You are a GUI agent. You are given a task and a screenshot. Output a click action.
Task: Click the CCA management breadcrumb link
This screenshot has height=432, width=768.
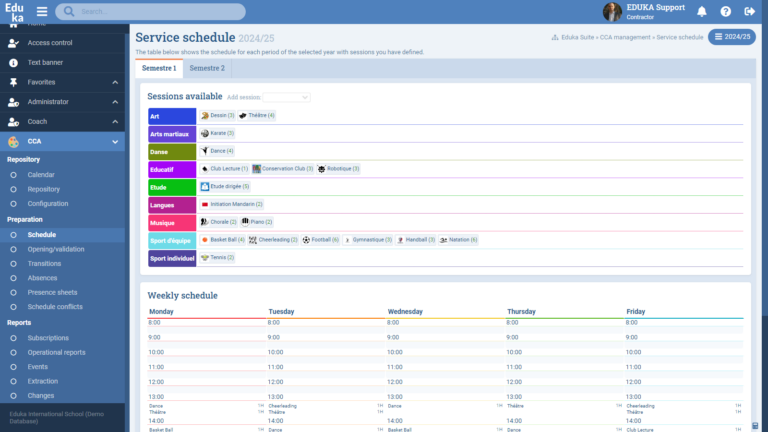(625, 37)
